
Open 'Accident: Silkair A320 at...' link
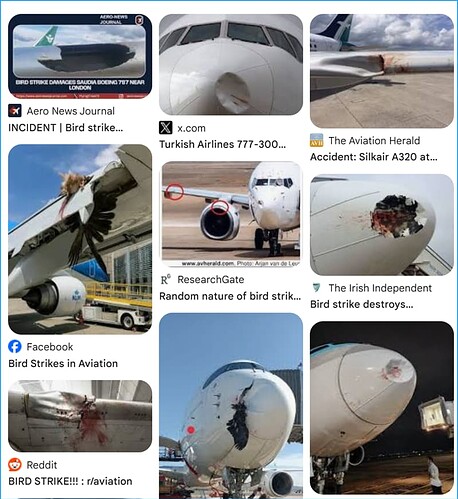coord(374,157)
